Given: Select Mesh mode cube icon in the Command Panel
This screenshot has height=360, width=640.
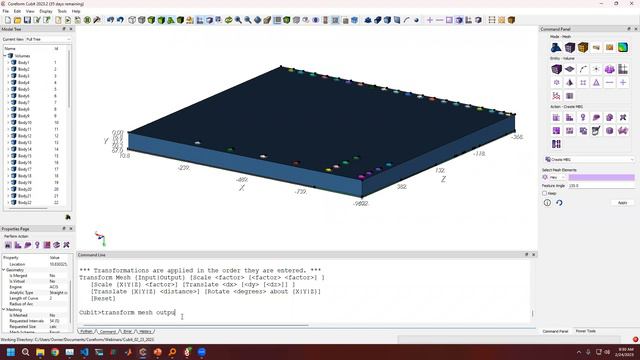Looking at the screenshot, I should click(x=570, y=47).
